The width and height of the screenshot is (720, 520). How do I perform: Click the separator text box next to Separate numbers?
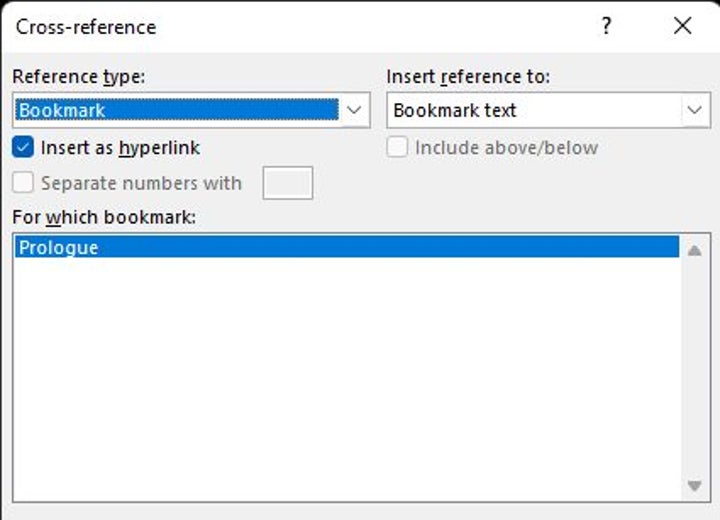287,183
